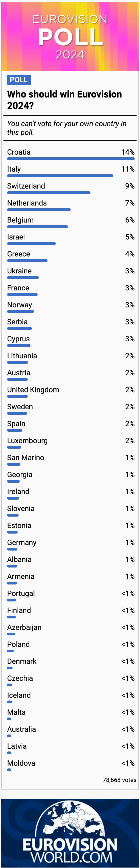Click the Azerbaijan poll row
Screen dimensions: 140x868
pos(24,627)
